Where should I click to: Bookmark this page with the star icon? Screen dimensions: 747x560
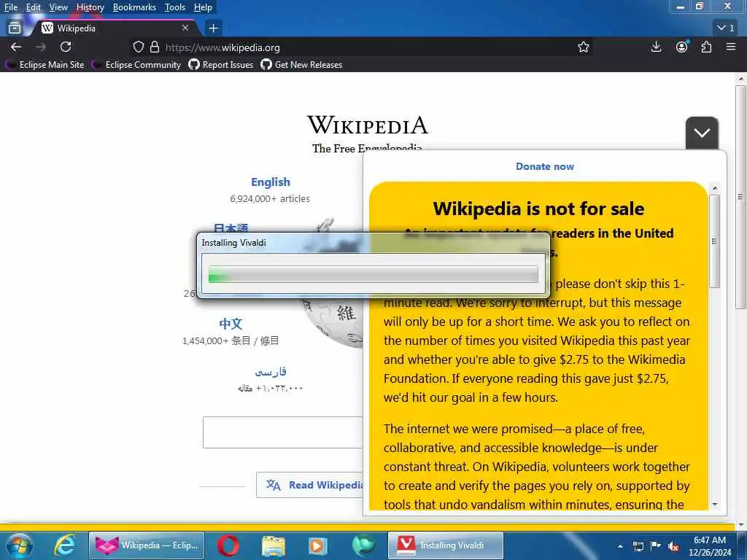coord(583,47)
